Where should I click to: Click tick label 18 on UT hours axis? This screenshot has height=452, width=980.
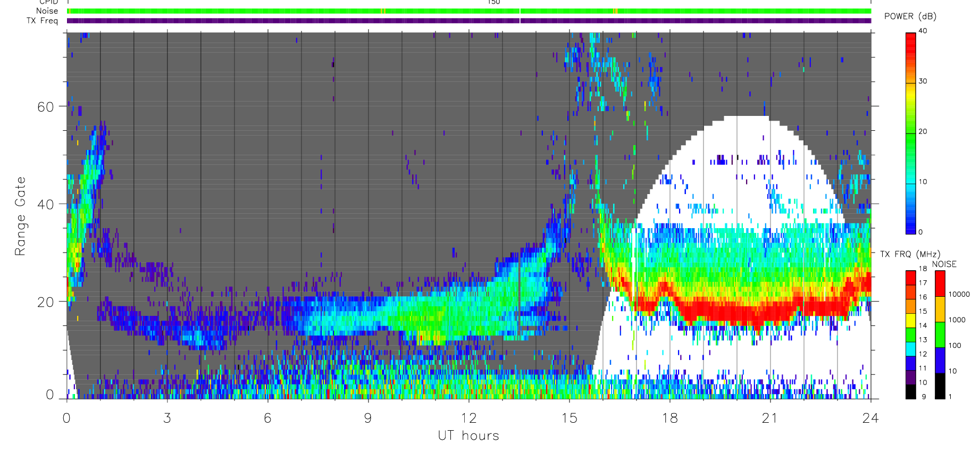click(669, 418)
